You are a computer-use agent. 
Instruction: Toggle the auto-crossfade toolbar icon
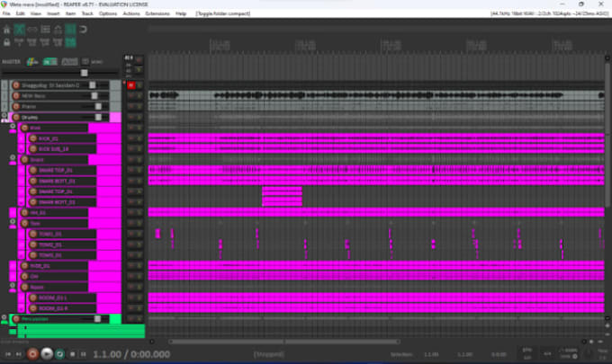[x=20, y=30]
